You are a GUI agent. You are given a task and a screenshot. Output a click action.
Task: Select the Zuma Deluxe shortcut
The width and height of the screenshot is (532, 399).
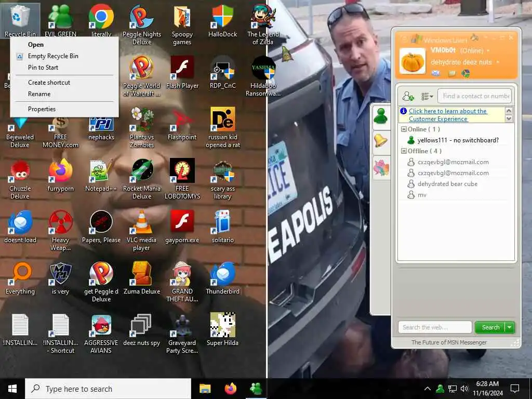(142, 278)
